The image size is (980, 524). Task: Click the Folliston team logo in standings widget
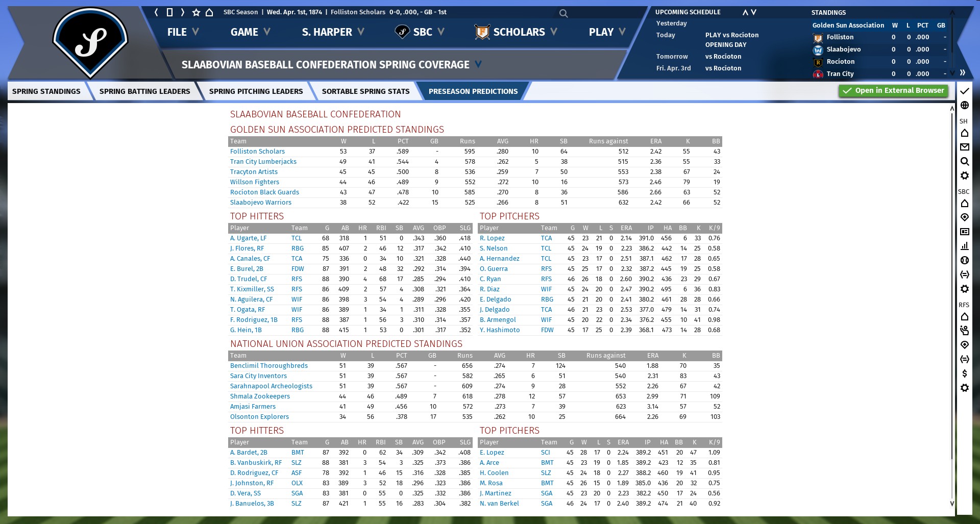(818, 38)
